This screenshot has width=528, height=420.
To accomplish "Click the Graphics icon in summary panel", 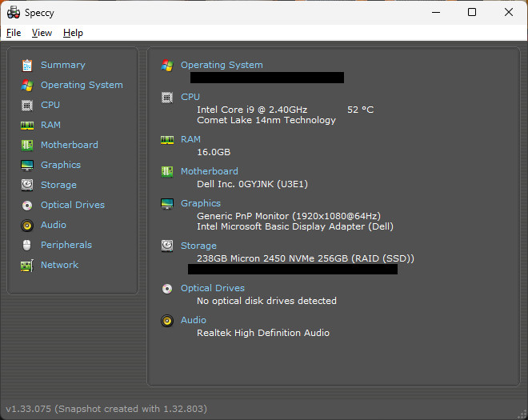I will pyautogui.click(x=167, y=204).
